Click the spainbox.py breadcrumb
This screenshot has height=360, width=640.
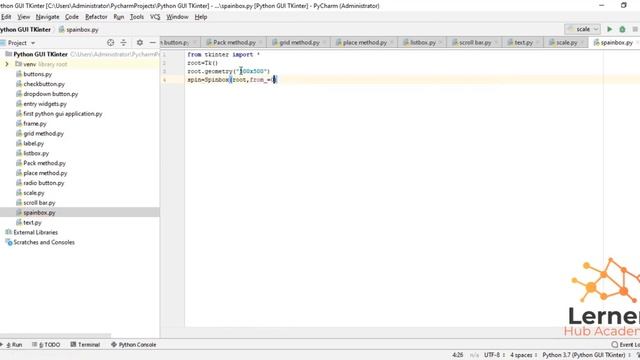pyautogui.click(x=79, y=29)
